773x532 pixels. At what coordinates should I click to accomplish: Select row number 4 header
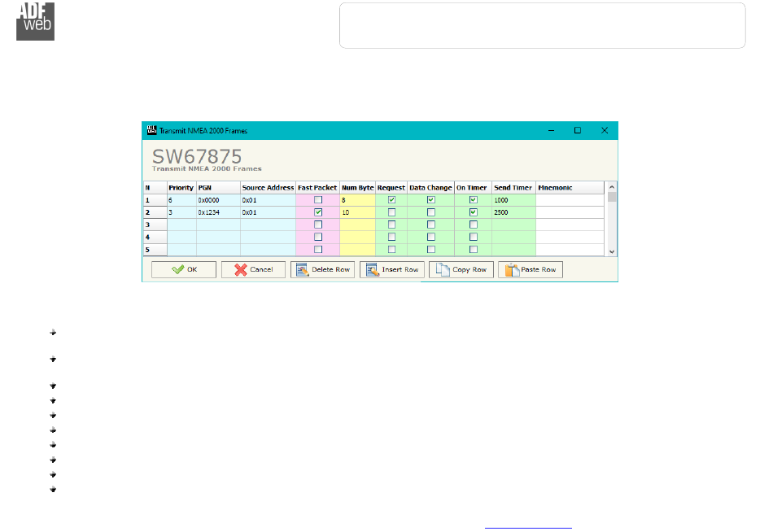pyautogui.click(x=155, y=238)
